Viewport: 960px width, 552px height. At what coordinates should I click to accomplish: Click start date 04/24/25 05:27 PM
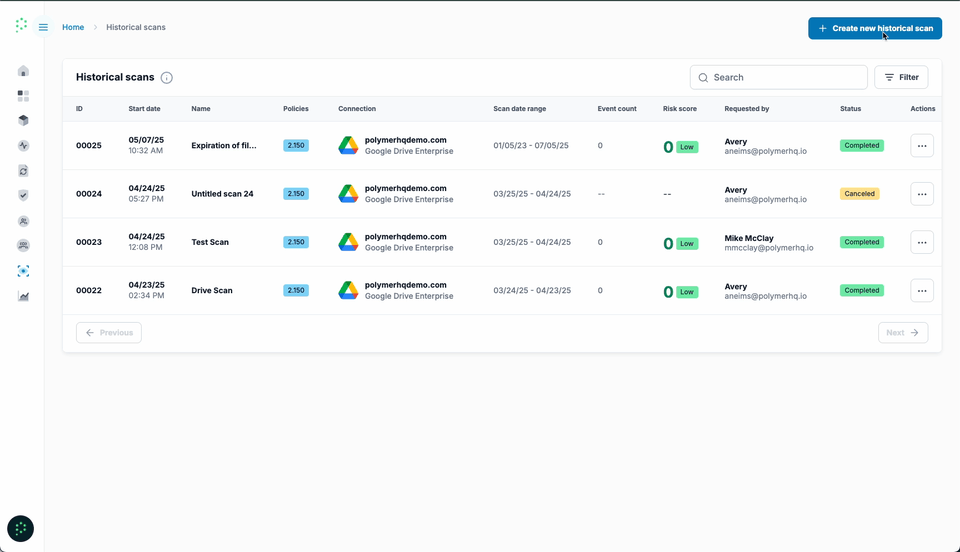[x=146, y=193]
